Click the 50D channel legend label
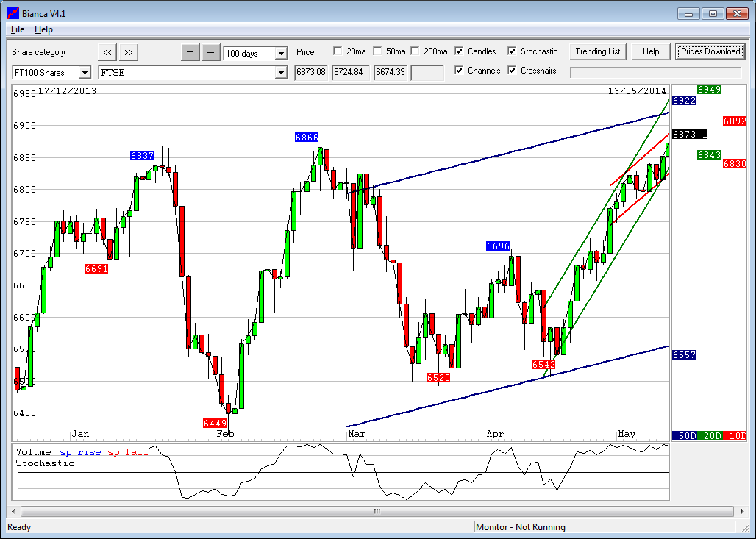Viewport: 756px width, 539px height. coord(687,435)
